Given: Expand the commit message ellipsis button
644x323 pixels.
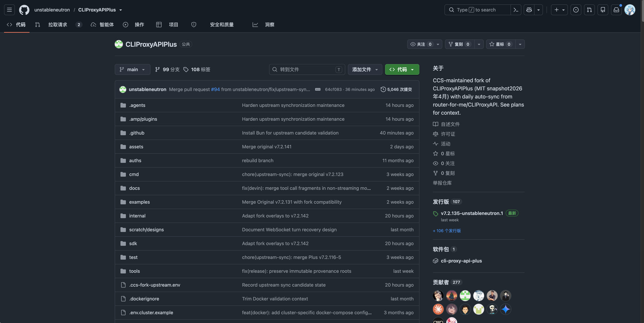Looking at the screenshot, I should click(x=318, y=89).
